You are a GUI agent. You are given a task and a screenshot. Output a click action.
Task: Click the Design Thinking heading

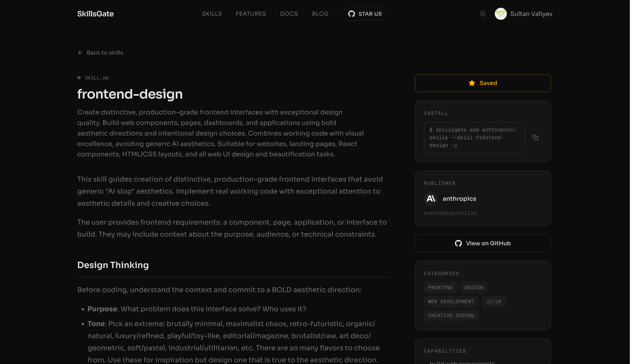(x=113, y=265)
